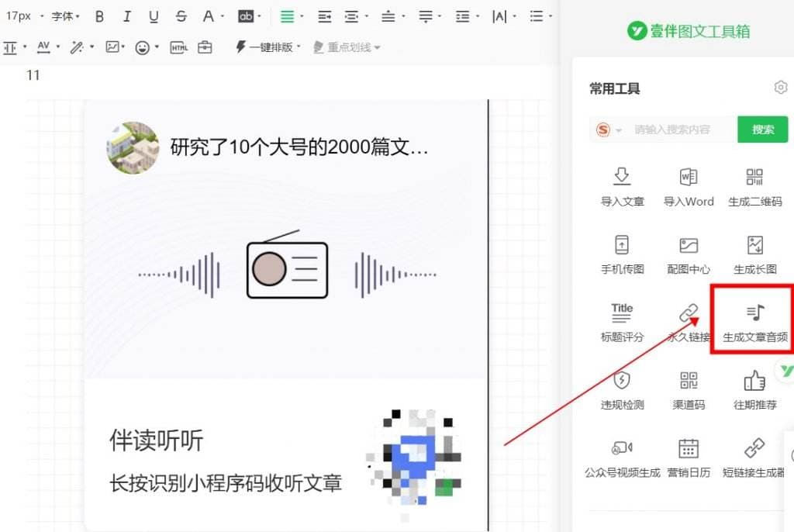
Task: Click the green 搜索 search button
Action: (762, 130)
